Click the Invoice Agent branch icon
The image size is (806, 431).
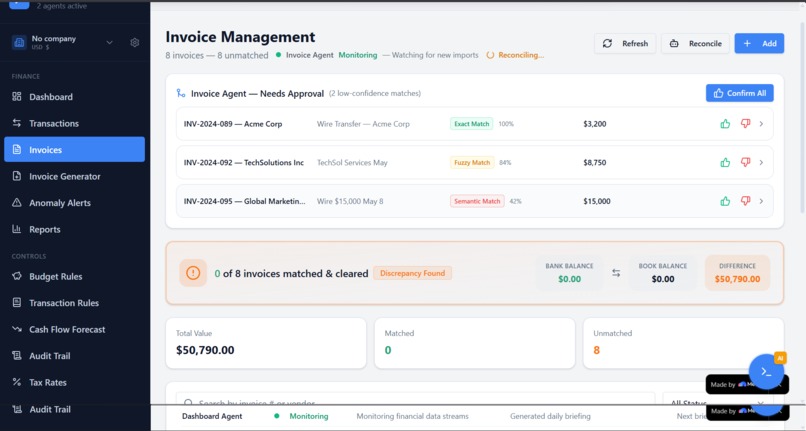pos(180,93)
